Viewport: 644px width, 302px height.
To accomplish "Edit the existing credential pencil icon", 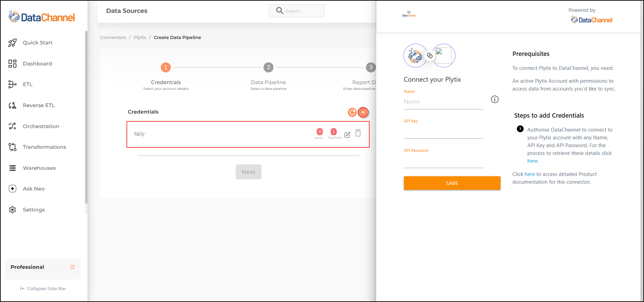I will click(347, 135).
